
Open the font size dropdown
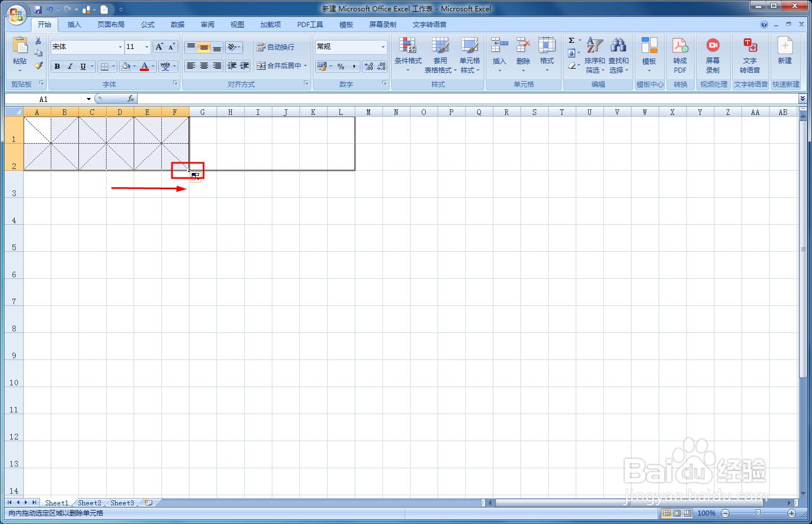(x=147, y=47)
